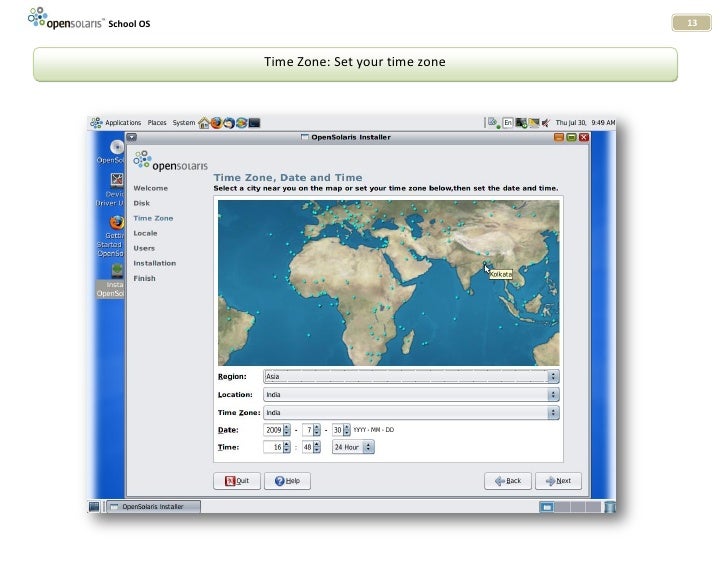Click the Quit button

coord(237,481)
